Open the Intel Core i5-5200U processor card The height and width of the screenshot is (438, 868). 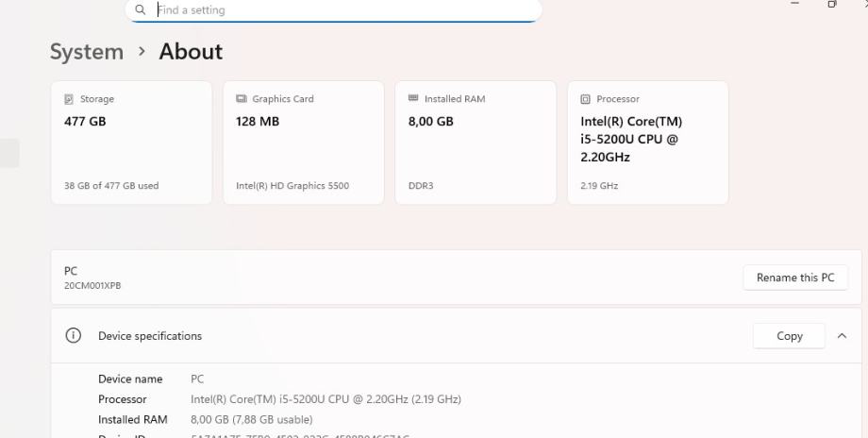click(647, 142)
